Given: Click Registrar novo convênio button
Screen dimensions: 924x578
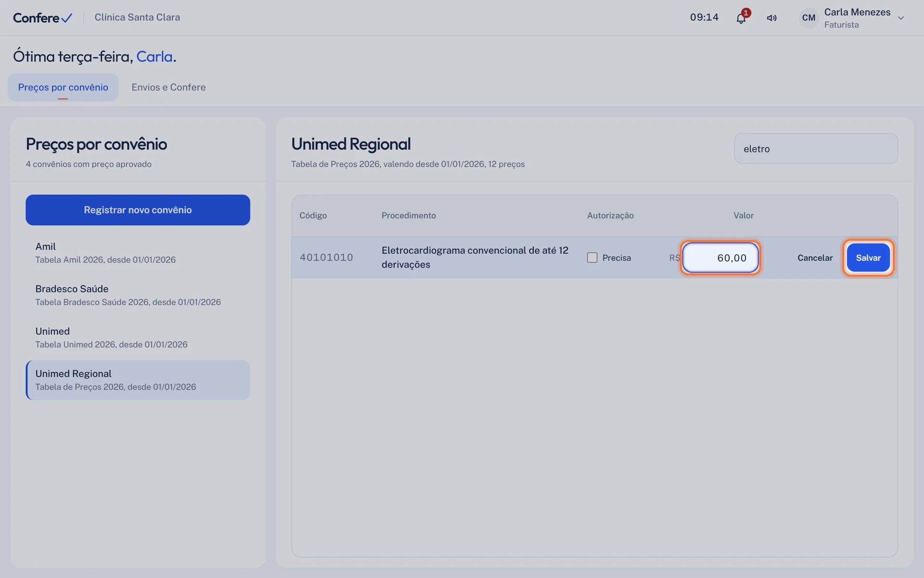Looking at the screenshot, I should point(138,210).
